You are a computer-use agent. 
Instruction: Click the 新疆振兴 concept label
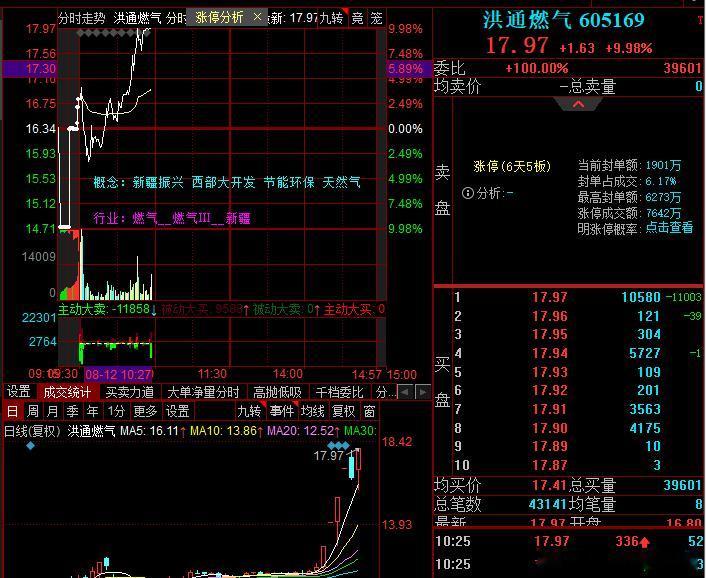pyautogui.click(x=158, y=182)
